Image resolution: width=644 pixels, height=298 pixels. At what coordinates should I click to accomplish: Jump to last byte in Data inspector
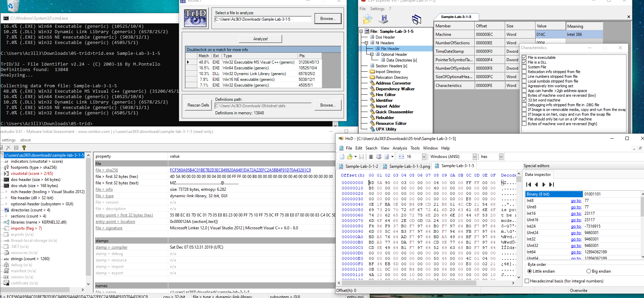click(x=551, y=184)
